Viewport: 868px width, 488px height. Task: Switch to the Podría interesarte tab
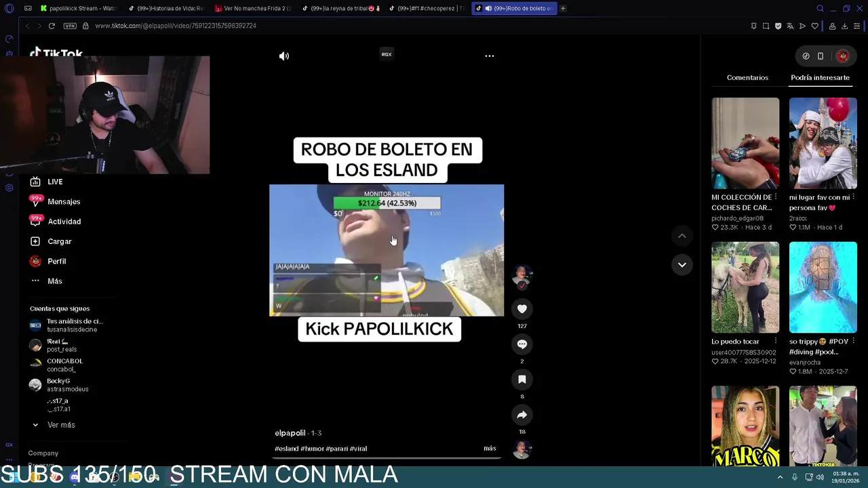point(820,77)
